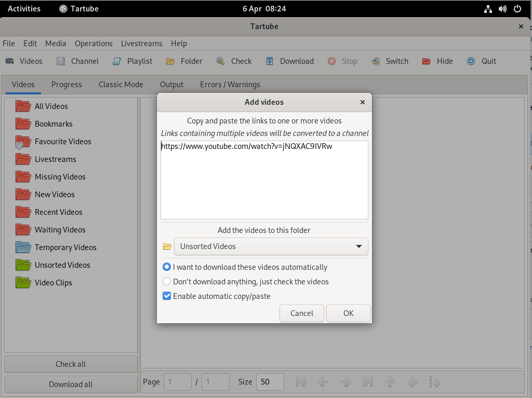Click the red Stop icon in the toolbar
The width and height of the screenshot is (532, 398).
click(332, 61)
